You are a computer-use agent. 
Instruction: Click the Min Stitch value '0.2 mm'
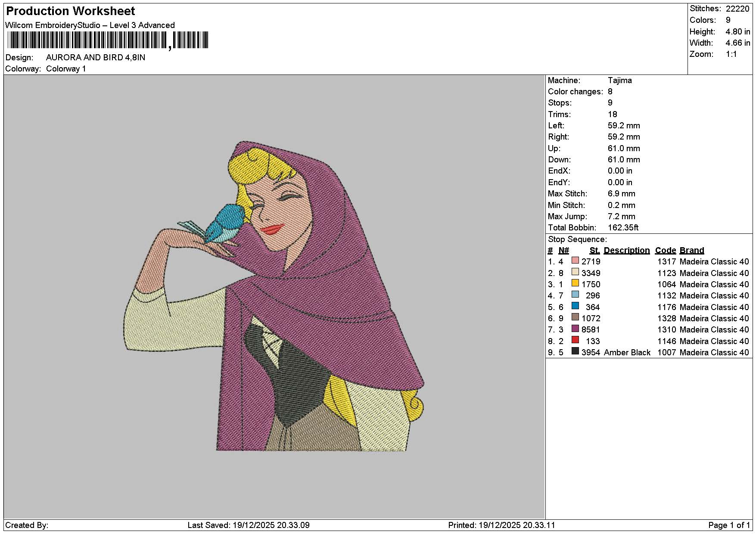[x=622, y=205]
